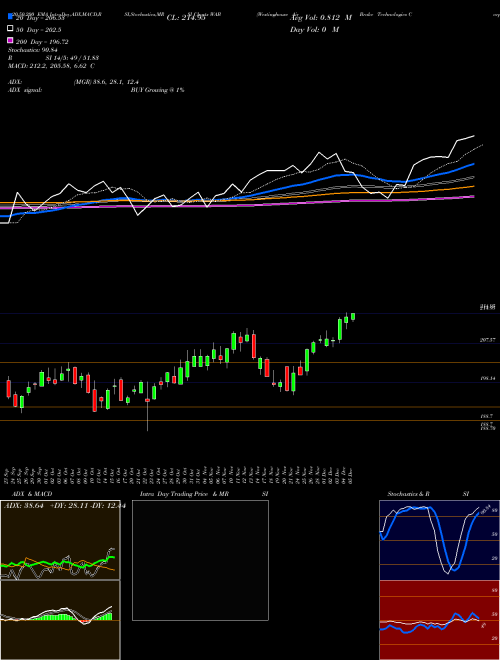Click the '207.37' price axis label
This screenshot has width=500, height=660.
(x=488, y=339)
